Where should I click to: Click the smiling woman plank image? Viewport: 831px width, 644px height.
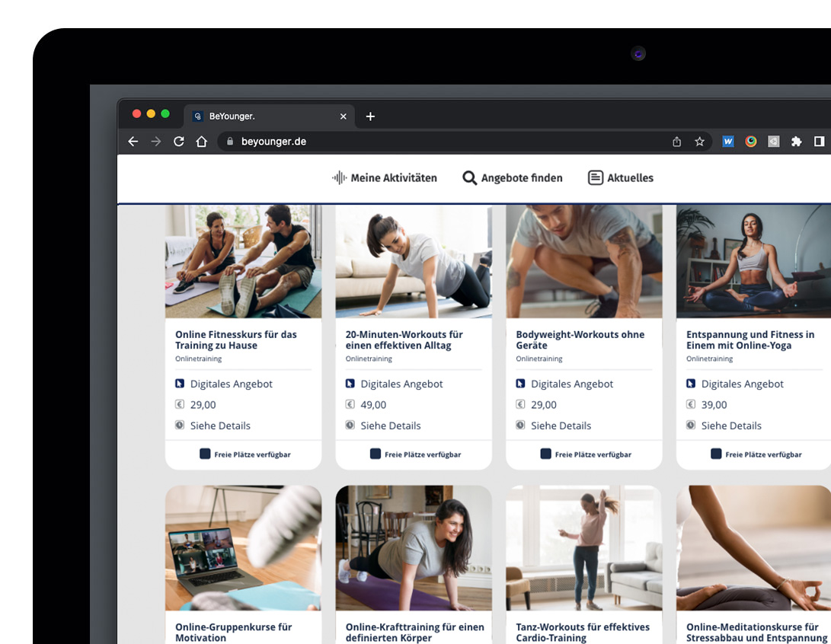point(414,548)
